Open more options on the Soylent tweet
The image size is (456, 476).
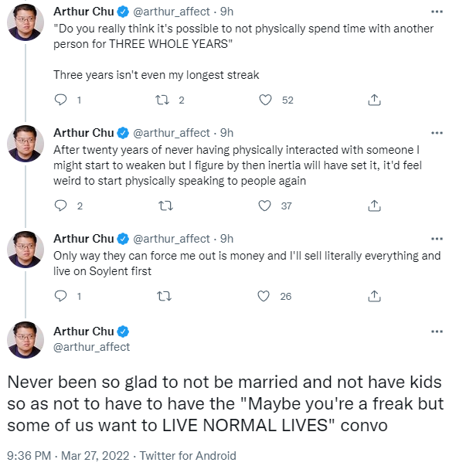(437, 239)
